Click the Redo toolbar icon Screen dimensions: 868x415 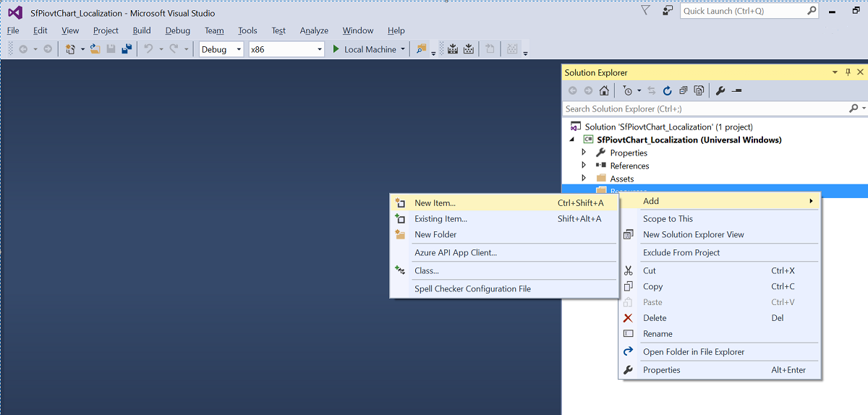click(174, 49)
